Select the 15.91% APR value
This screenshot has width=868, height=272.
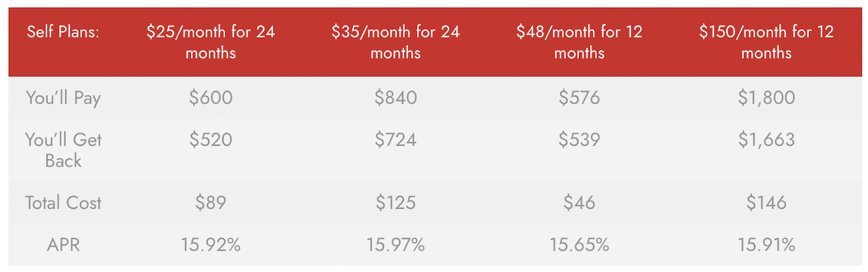(x=766, y=244)
